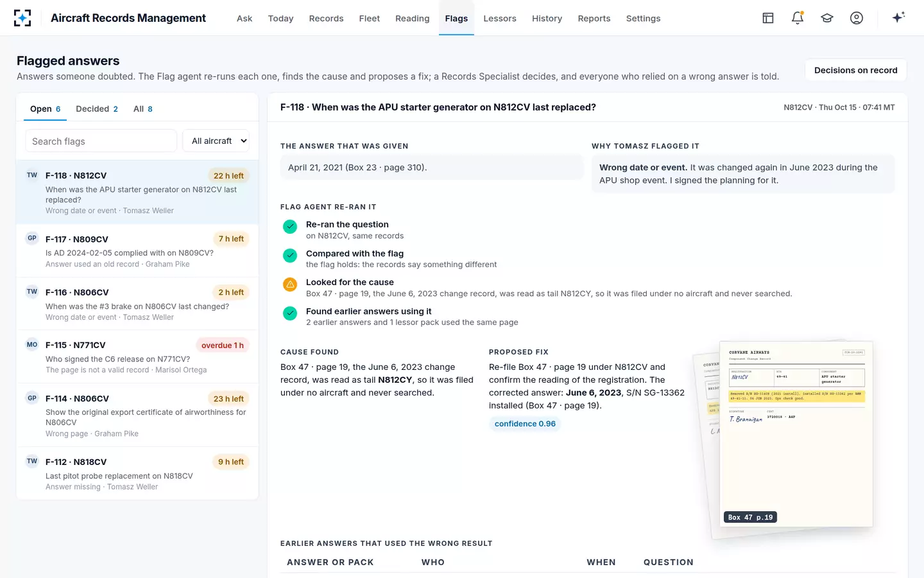Focus the Search flags field
Screen dimensions: 924x578
click(x=101, y=141)
